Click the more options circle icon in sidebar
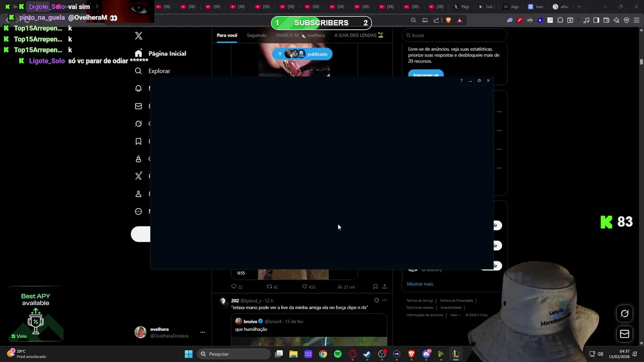The width and height of the screenshot is (644, 362). coord(138,212)
